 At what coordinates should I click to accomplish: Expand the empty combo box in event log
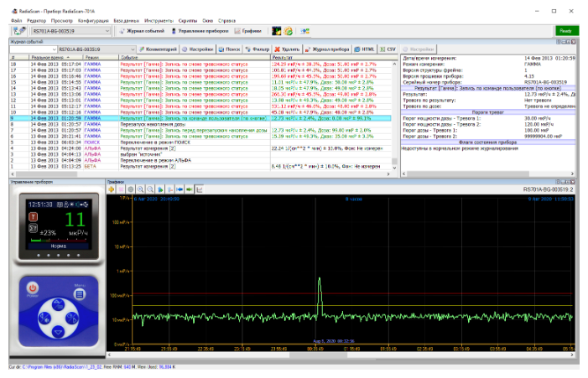coord(33,49)
